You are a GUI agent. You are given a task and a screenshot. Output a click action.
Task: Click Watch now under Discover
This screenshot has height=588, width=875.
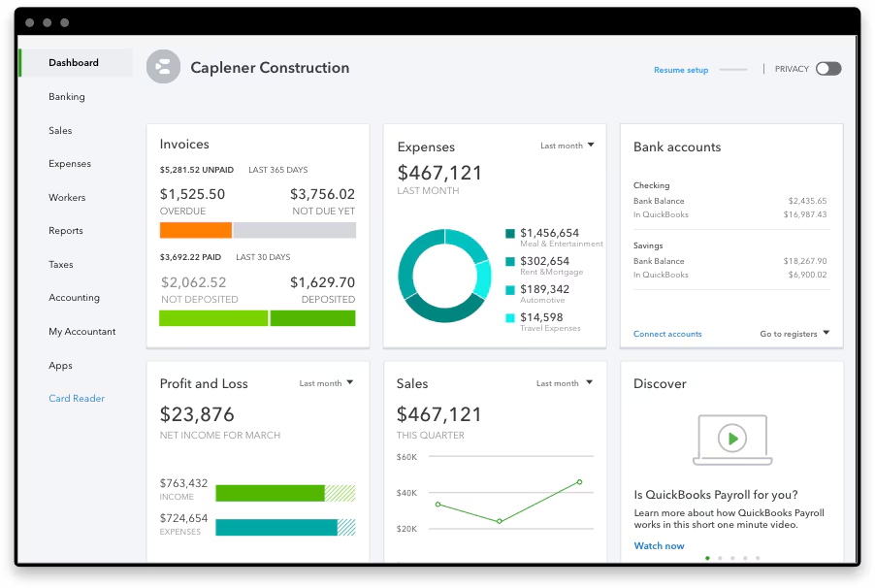tap(658, 545)
